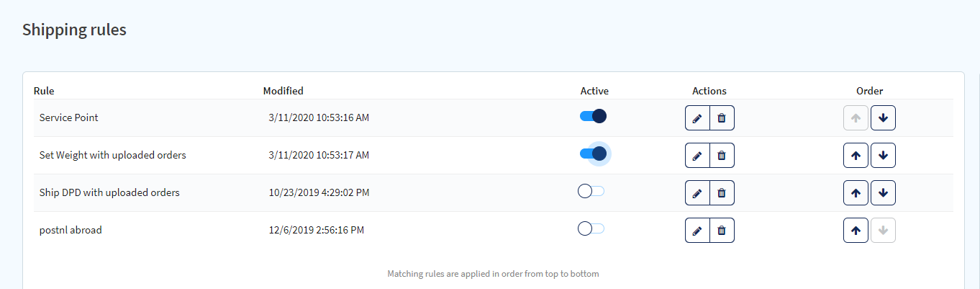Move Set Weight rule up

[856, 156]
